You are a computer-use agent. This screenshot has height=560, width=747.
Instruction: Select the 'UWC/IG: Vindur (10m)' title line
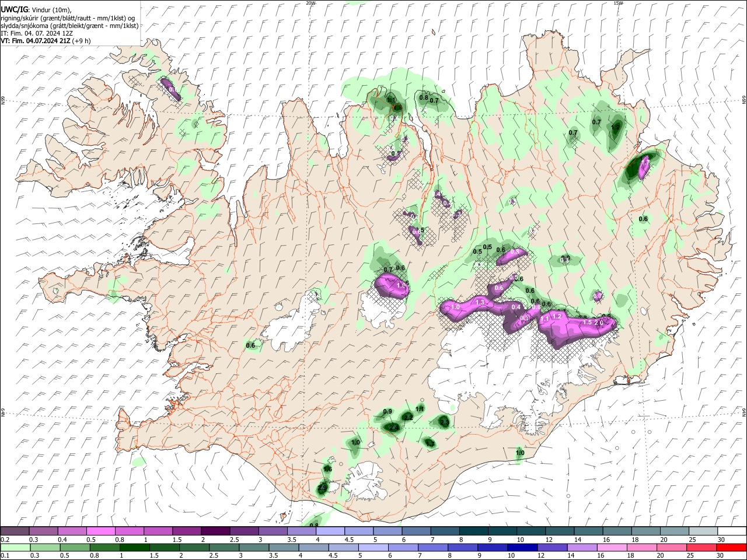pos(36,9)
